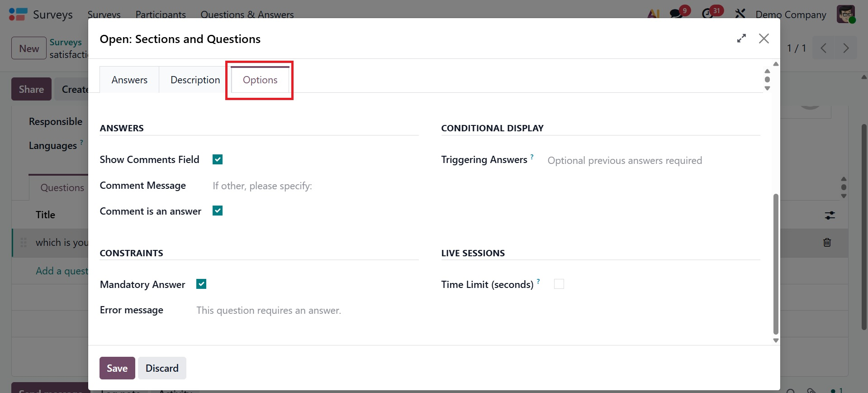Uncheck Show Comments Field checkbox
The image size is (868, 393).
point(218,159)
